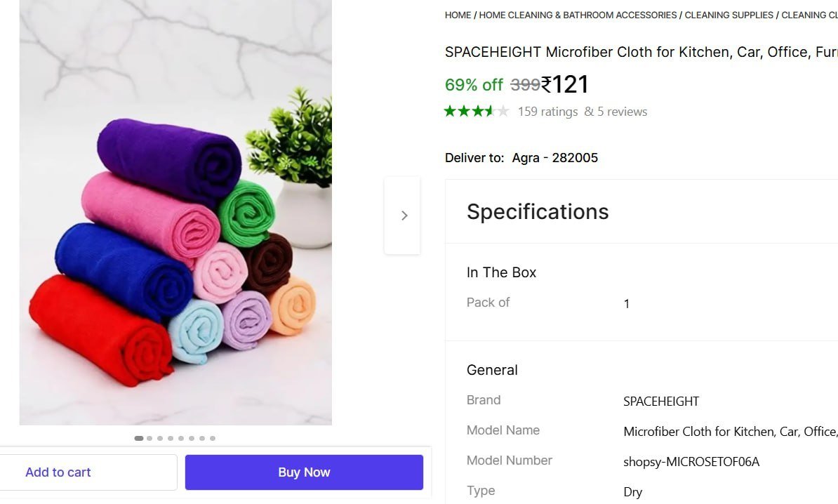
Task: Open HOME CLEANING & BATHROOM ACCESSORIES category
Action: click(x=577, y=15)
